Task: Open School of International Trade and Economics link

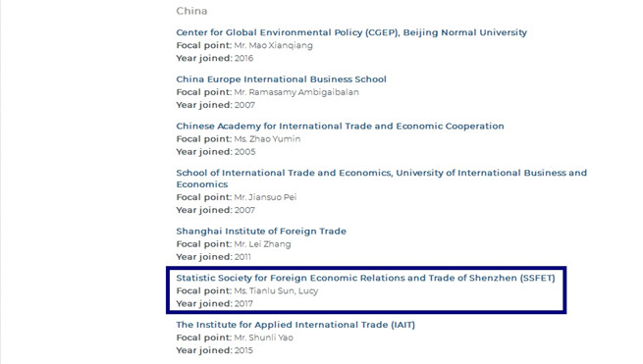Action: click(381, 179)
